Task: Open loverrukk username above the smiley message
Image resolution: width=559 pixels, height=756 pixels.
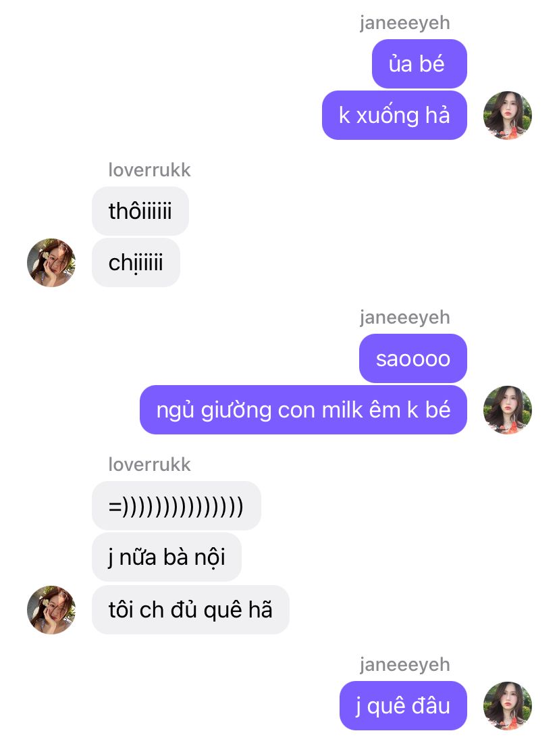Action: [149, 464]
